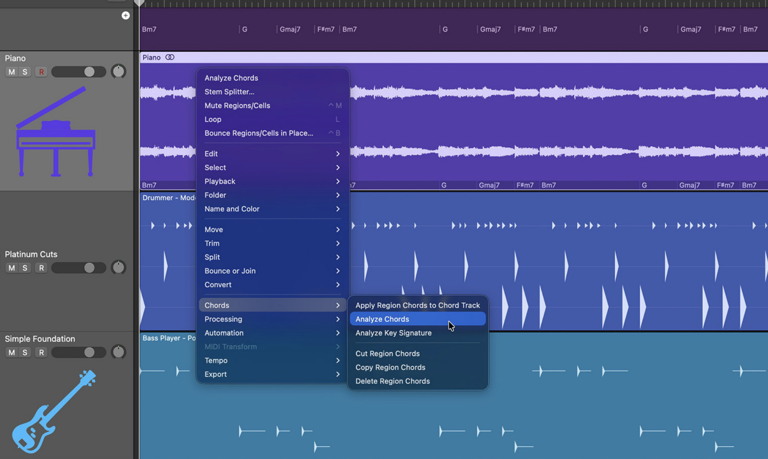Click the first Gmaj7 chord in chord track
The image size is (768, 459).
tap(290, 29)
